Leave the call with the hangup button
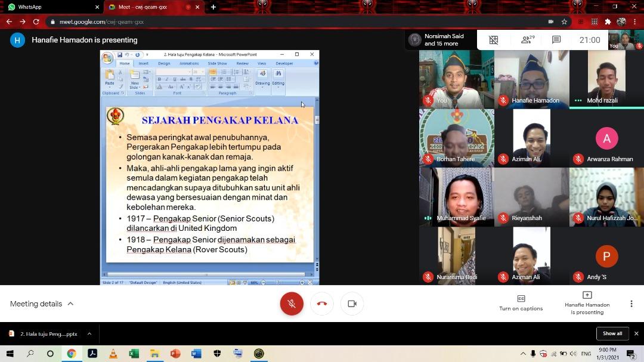Viewport: 644px width, 362px height. pyautogui.click(x=321, y=304)
